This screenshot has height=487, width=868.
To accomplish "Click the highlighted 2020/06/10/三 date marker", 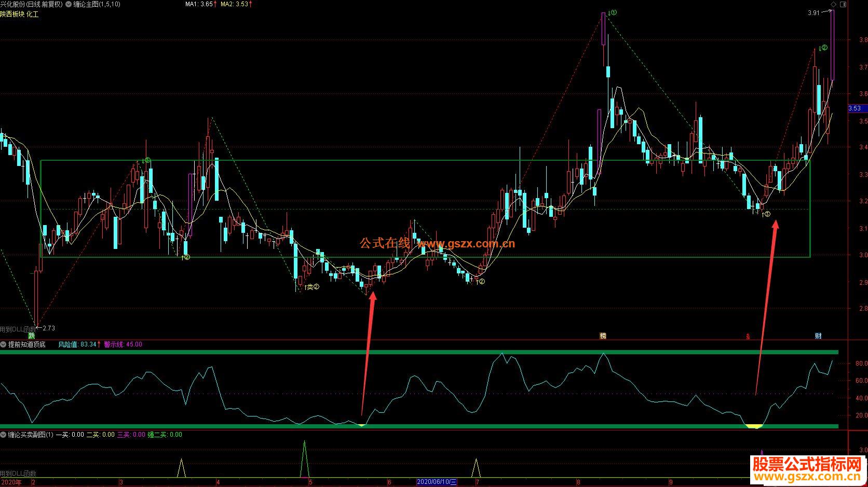I will click(x=437, y=482).
